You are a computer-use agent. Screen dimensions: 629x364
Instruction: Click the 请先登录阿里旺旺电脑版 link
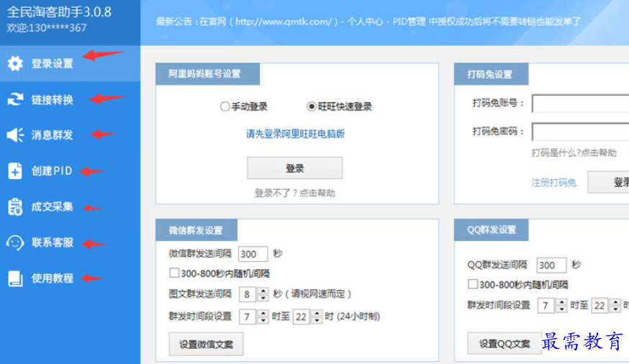click(295, 134)
